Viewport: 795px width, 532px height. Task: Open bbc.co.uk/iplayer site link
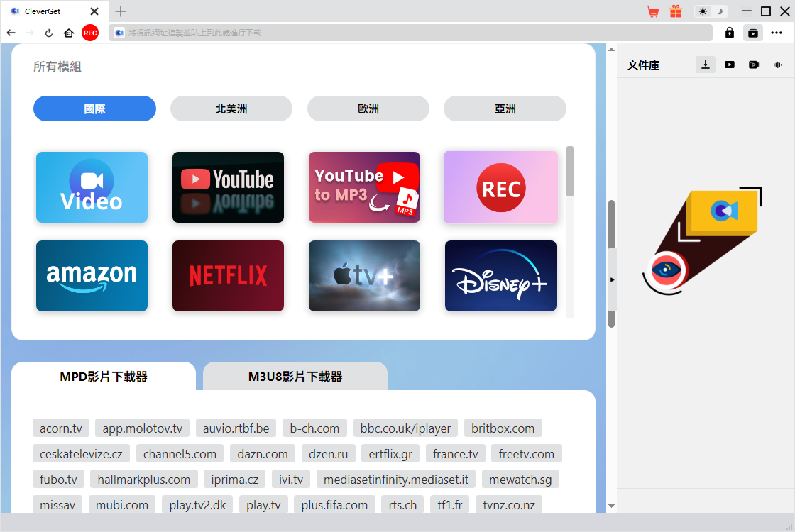pyautogui.click(x=405, y=428)
